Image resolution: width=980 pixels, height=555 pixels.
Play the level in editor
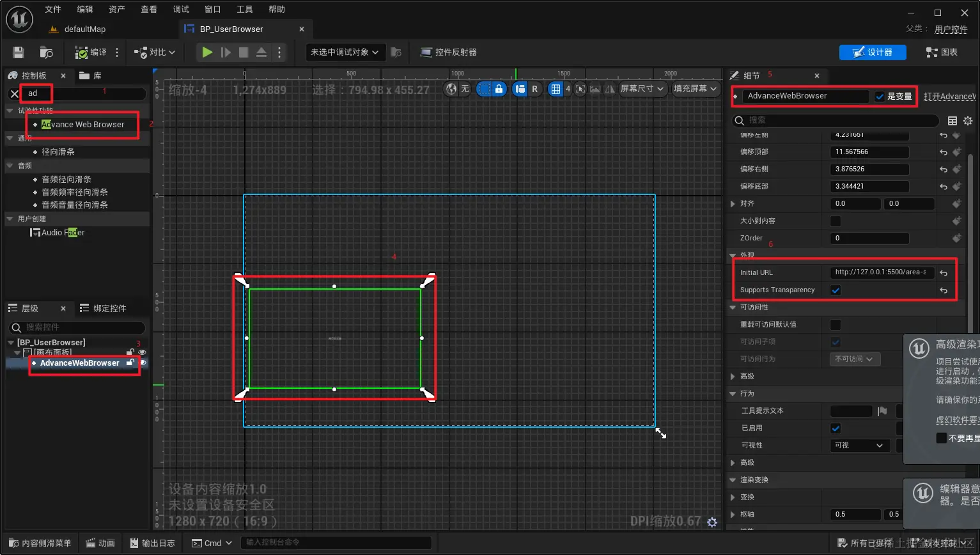pos(206,52)
